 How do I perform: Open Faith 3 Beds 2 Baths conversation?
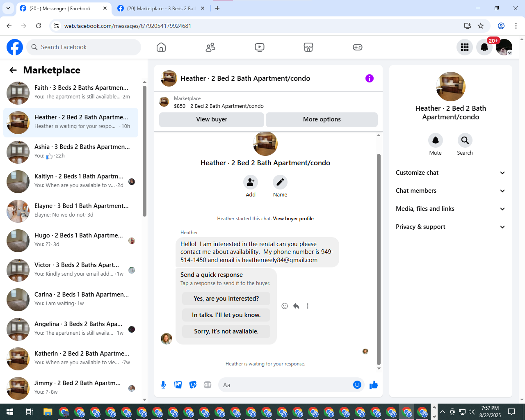(x=71, y=93)
